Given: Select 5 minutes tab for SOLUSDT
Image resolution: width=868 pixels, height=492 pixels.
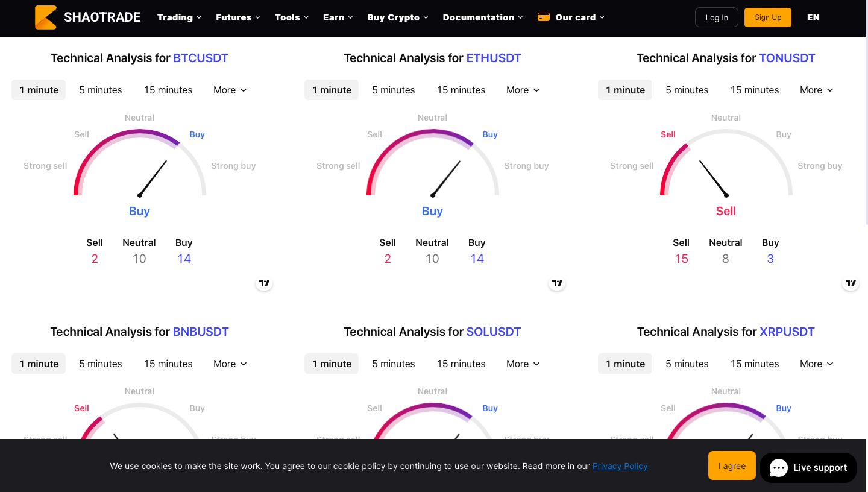Looking at the screenshot, I should [394, 364].
